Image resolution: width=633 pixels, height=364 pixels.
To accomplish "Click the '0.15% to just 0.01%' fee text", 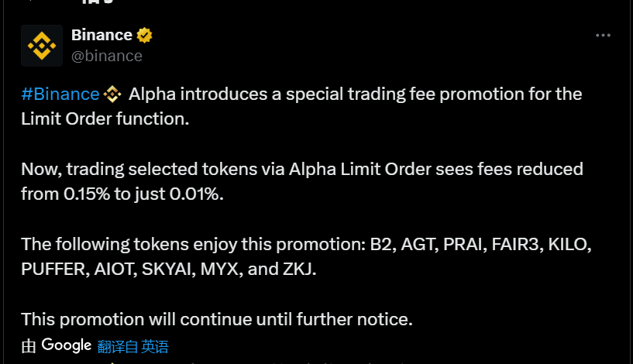I will pyautogui.click(x=143, y=194).
